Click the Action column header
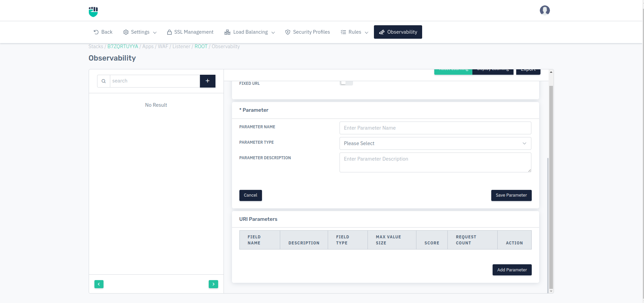 (x=515, y=240)
